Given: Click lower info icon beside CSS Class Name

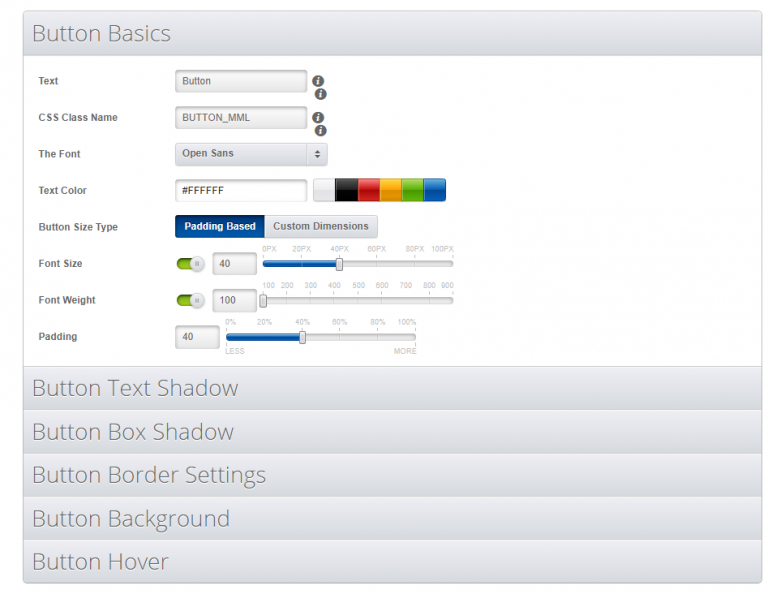Looking at the screenshot, I should point(321,130).
